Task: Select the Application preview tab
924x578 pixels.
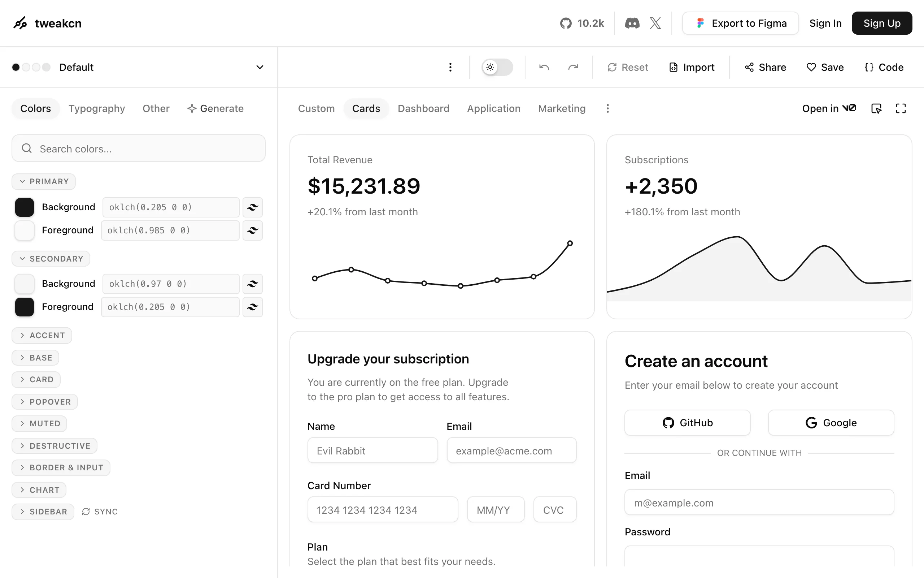Action: pos(494,109)
